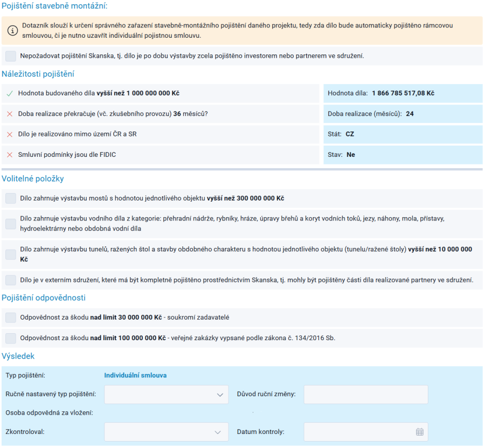Image resolution: width=485 pixels, height=448 pixels.
Task: Open Ručně nastavený typ pojištění dropdown
Action: click(167, 395)
